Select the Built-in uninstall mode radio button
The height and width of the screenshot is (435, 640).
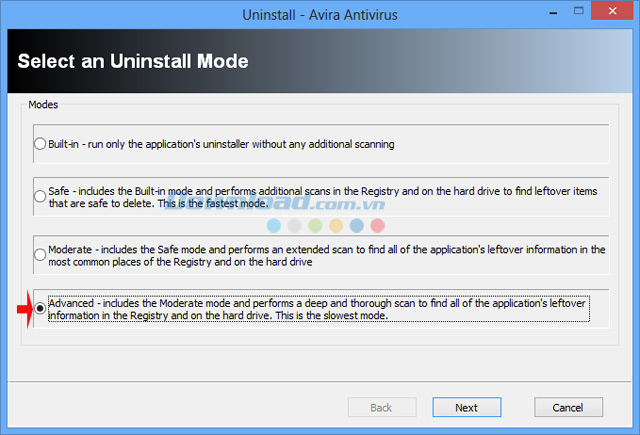point(40,144)
